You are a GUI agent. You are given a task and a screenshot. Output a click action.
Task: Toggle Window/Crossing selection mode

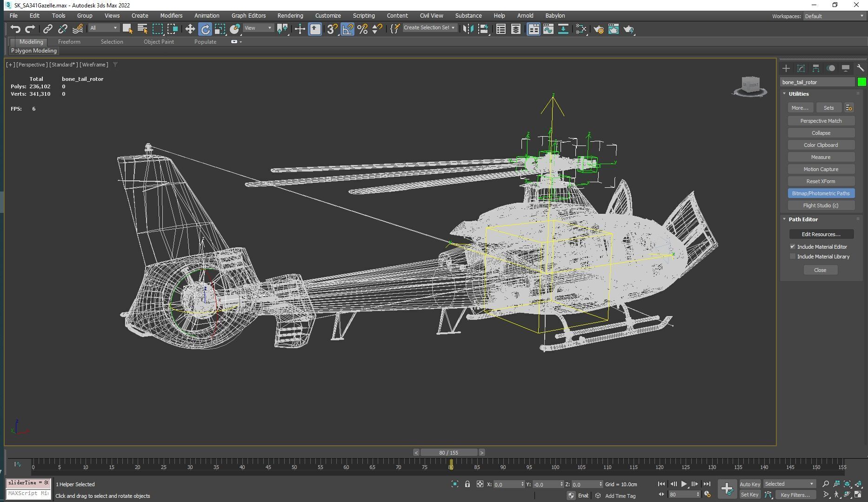173,29
